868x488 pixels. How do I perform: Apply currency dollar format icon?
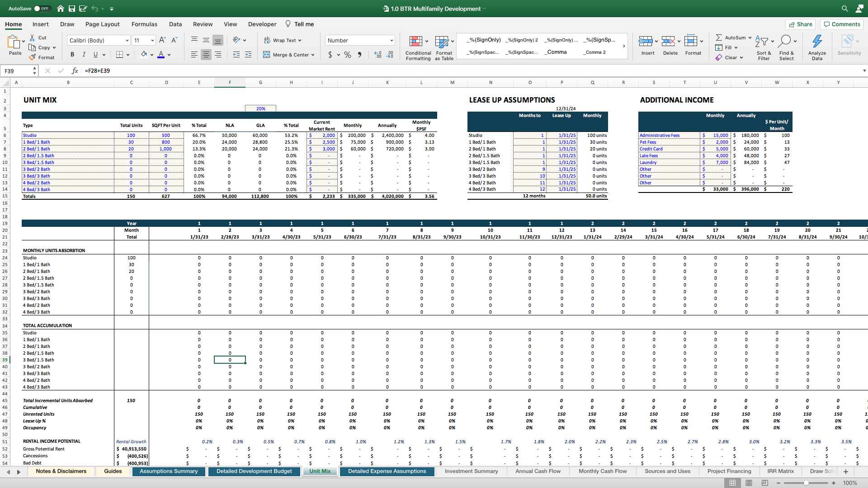(330, 55)
